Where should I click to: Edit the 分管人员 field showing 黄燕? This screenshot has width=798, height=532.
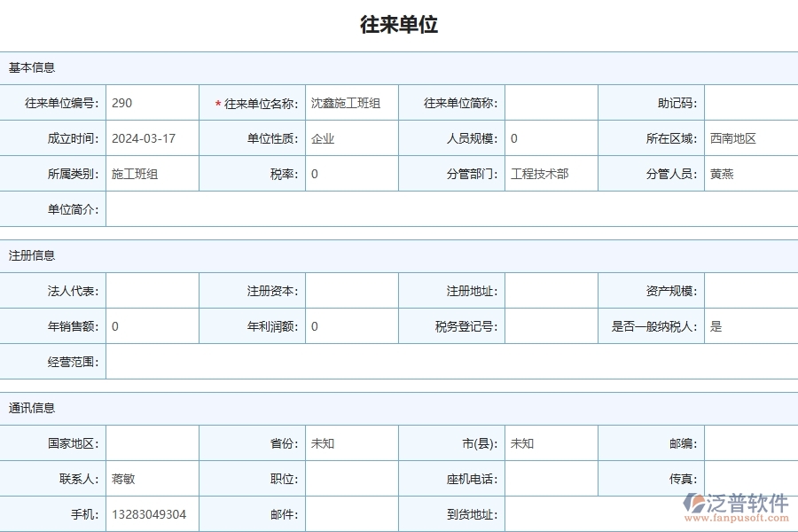click(x=749, y=174)
